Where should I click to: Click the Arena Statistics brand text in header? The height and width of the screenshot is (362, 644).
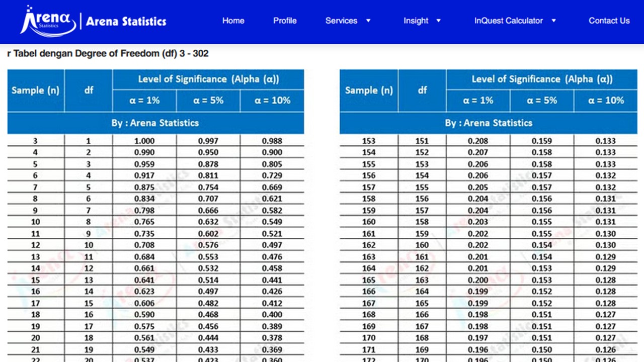tap(126, 21)
